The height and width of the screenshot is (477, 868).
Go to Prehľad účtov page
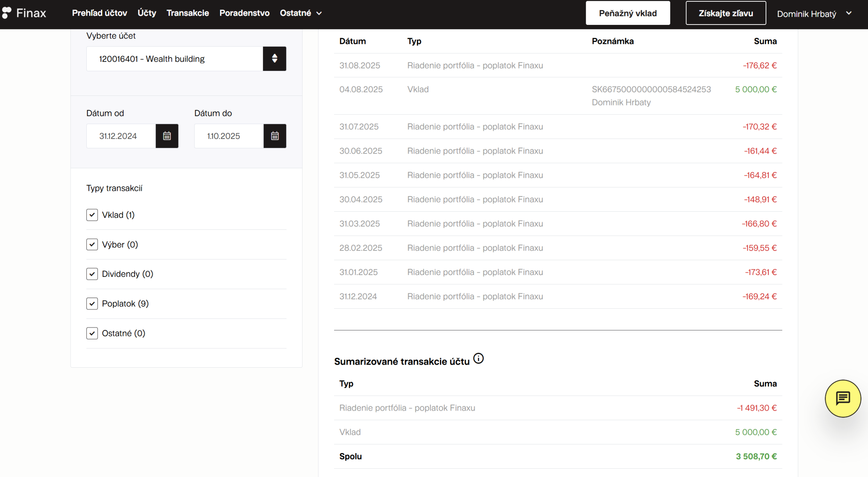tap(100, 13)
